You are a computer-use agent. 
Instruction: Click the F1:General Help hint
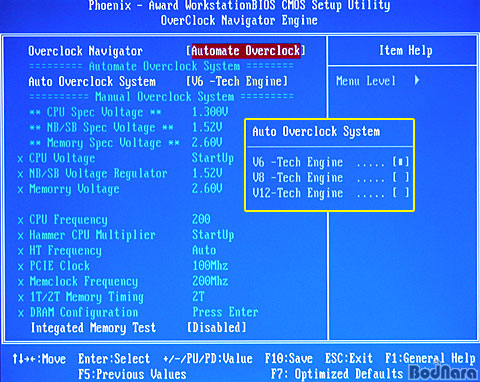[430, 359]
